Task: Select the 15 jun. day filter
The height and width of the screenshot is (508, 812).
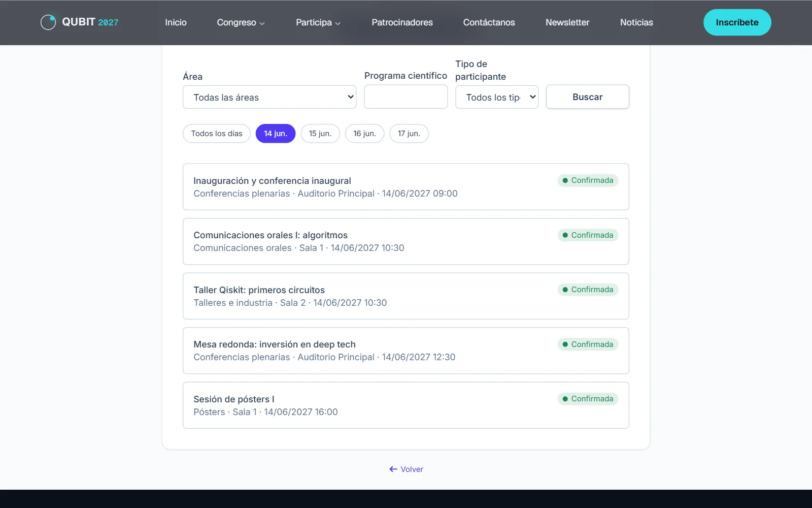Action: click(320, 134)
